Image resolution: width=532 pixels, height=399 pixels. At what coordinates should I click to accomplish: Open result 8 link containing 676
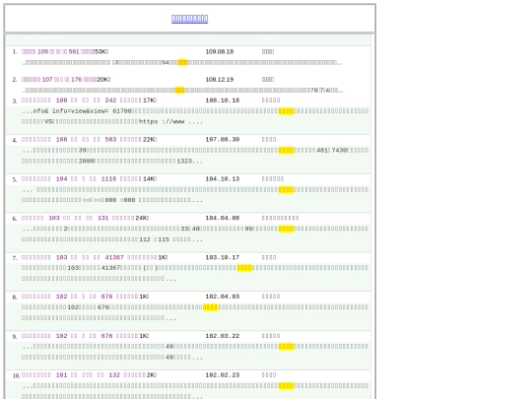click(x=80, y=297)
